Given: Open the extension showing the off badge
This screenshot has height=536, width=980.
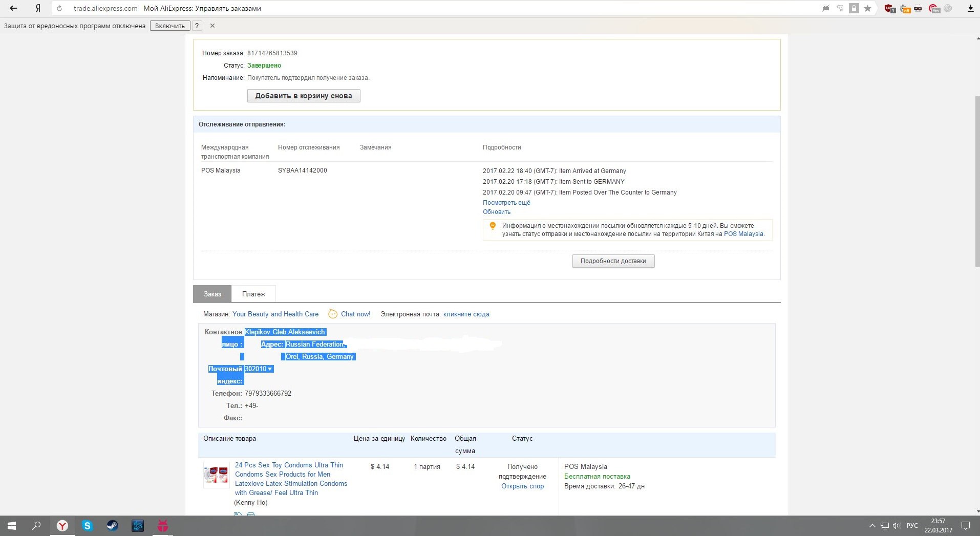Looking at the screenshot, I should coord(905,8).
